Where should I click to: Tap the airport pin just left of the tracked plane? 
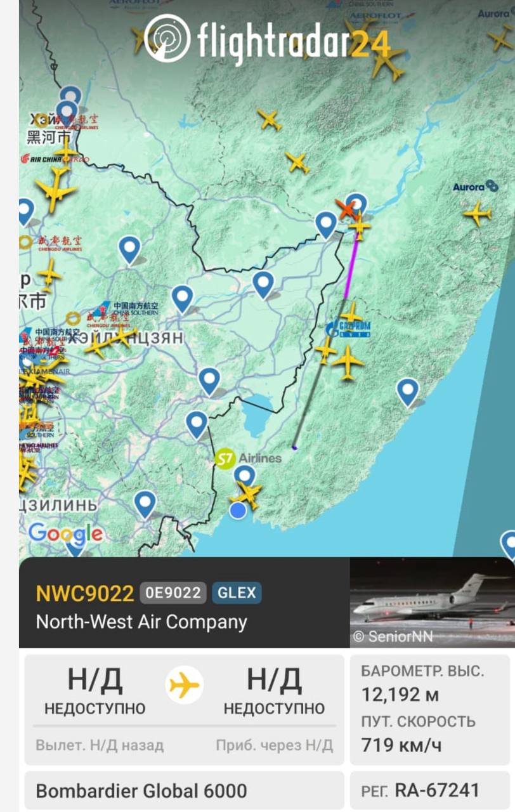326,225
